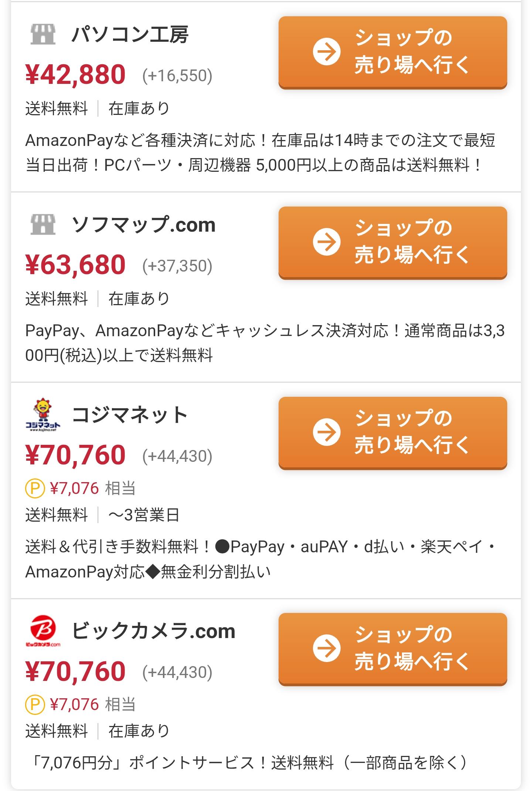Select the ¥70,760 price at コジマネット

click(x=76, y=455)
